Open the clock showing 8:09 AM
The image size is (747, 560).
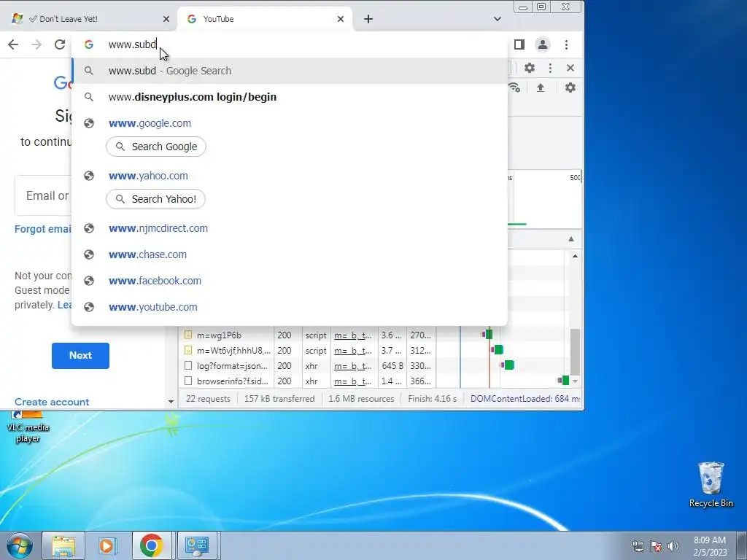click(x=710, y=546)
